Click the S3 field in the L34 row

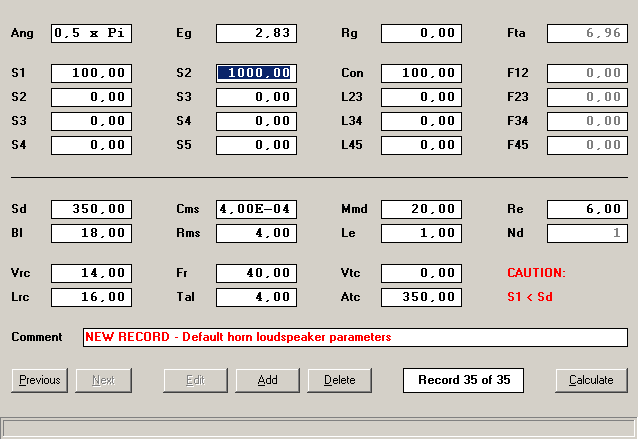tap(91, 121)
